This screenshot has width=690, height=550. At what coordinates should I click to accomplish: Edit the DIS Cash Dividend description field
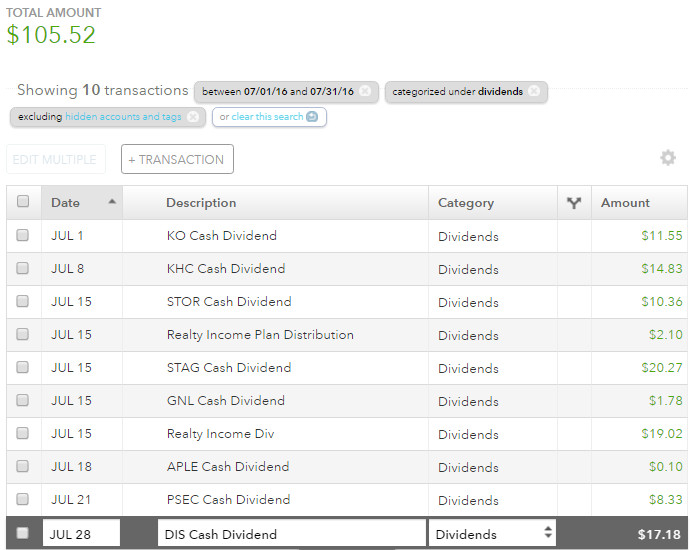point(291,534)
